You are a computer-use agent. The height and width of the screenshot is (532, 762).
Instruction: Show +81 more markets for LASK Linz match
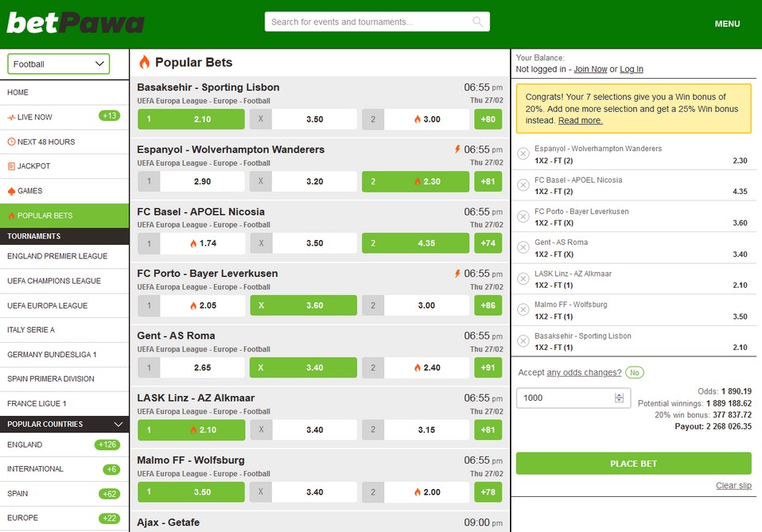point(488,429)
